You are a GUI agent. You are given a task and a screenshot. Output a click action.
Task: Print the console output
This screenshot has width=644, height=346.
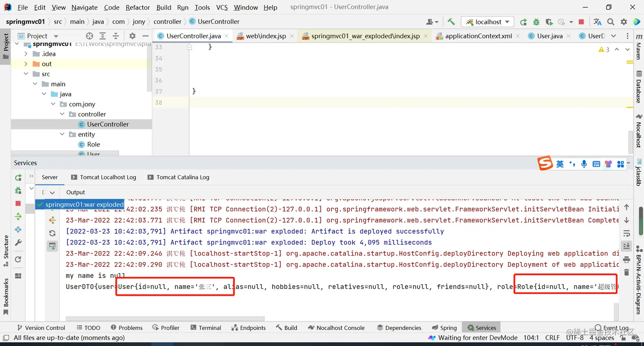click(x=627, y=259)
